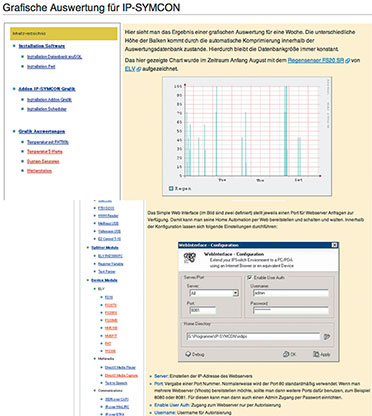Open the 'Installation Software' sidebar link
Image resolution: width=372 pixels, height=416 pixels.
tap(42, 46)
